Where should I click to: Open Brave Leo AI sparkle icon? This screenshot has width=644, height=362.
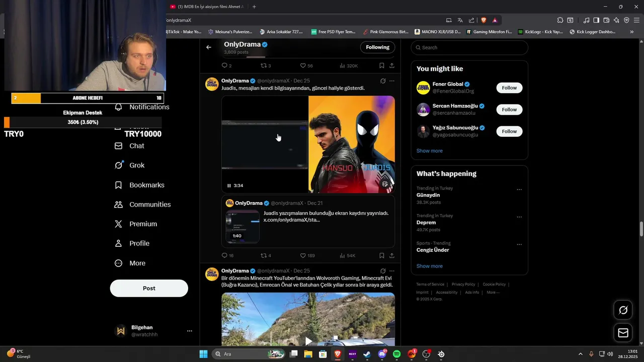click(616, 20)
